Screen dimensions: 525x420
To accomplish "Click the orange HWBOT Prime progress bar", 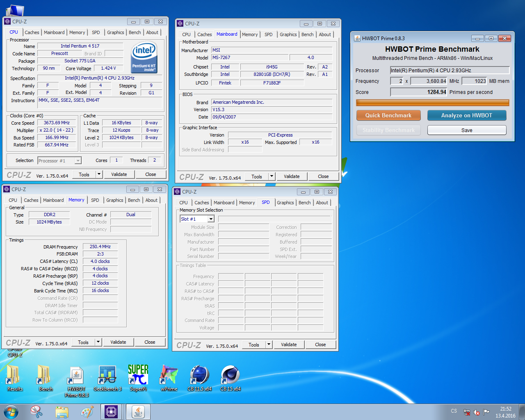I will (432, 103).
